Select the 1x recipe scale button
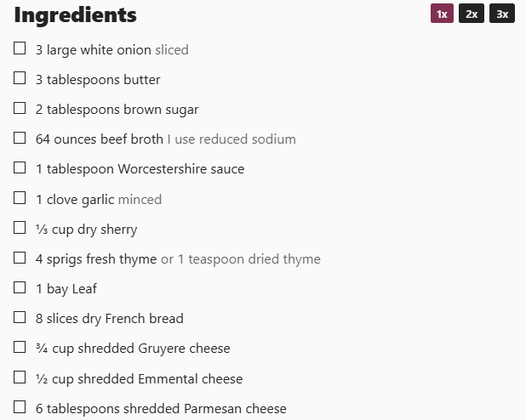 [x=442, y=14]
